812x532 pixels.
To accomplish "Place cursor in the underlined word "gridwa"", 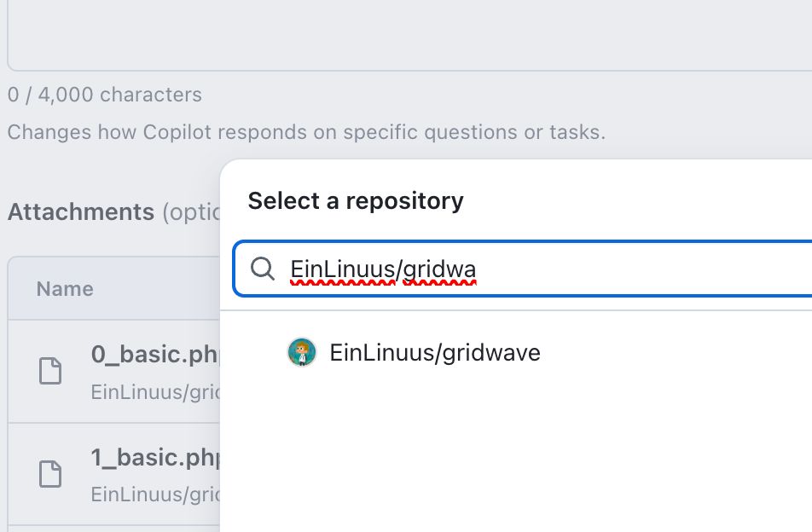I will click(439, 269).
